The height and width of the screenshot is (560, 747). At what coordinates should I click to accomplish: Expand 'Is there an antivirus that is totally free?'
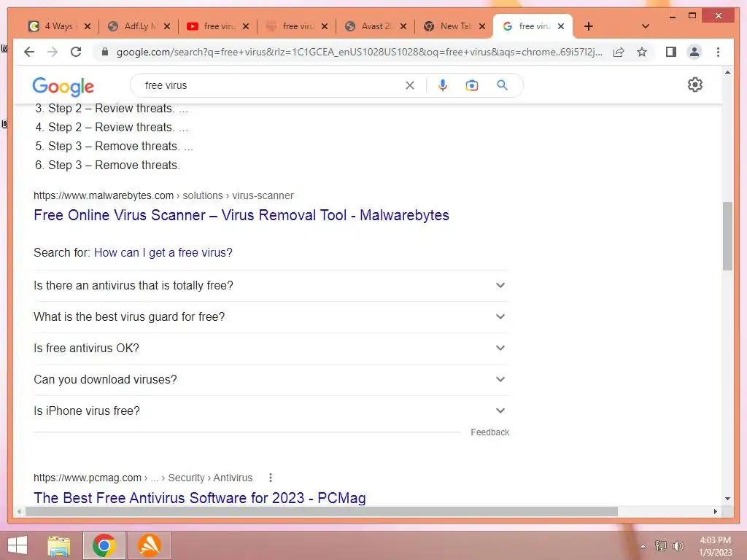point(271,286)
